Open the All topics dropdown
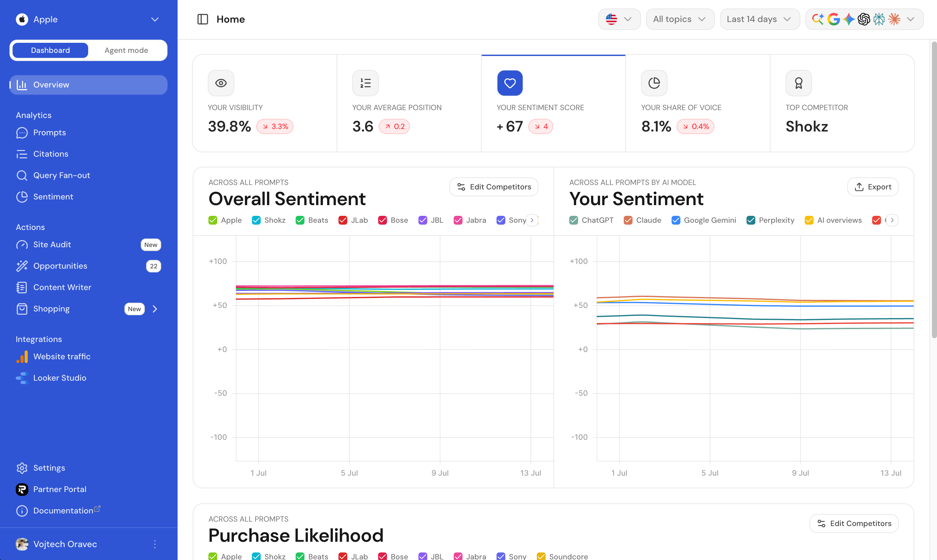This screenshot has height=560, width=937. pos(680,19)
